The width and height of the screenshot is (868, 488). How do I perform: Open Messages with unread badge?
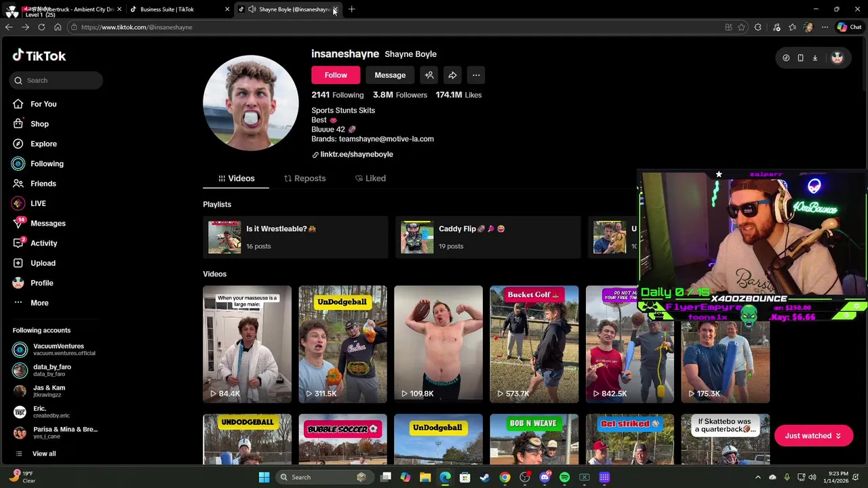click(x=47, y=223)
